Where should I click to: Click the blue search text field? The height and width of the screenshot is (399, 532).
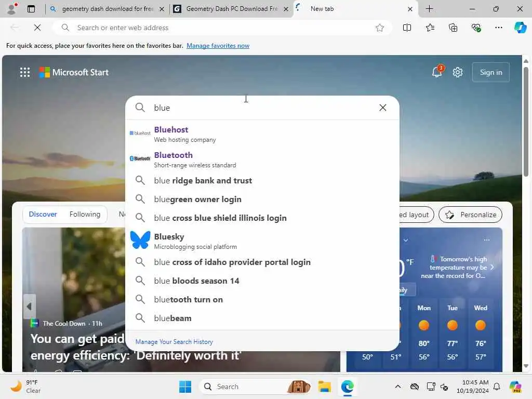coord(263,108)
